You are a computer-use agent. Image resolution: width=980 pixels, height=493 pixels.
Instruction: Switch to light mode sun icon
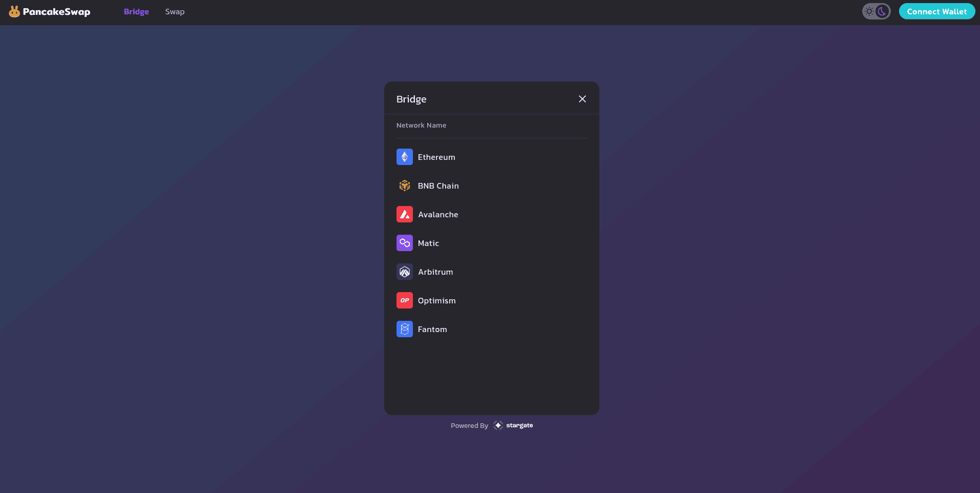(x=869, y=11)
